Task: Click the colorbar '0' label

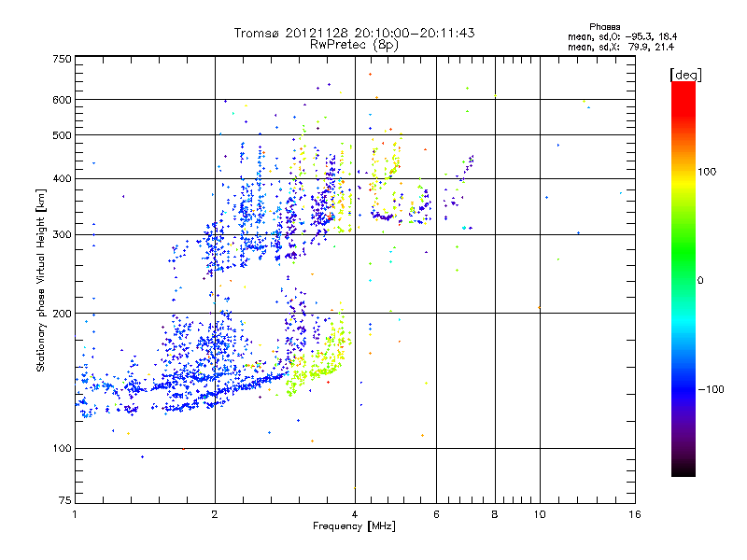Action: coord(700,281)
